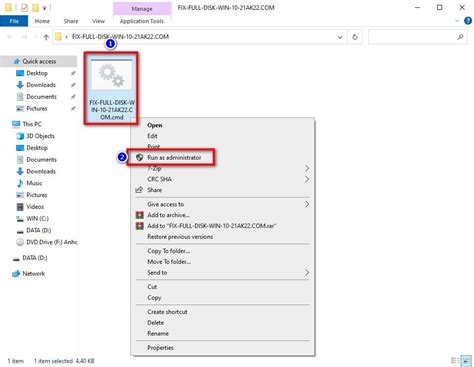Viewport: 474px width, 367px height.
Task: Select Network in navigation pane
Action: 33,273
